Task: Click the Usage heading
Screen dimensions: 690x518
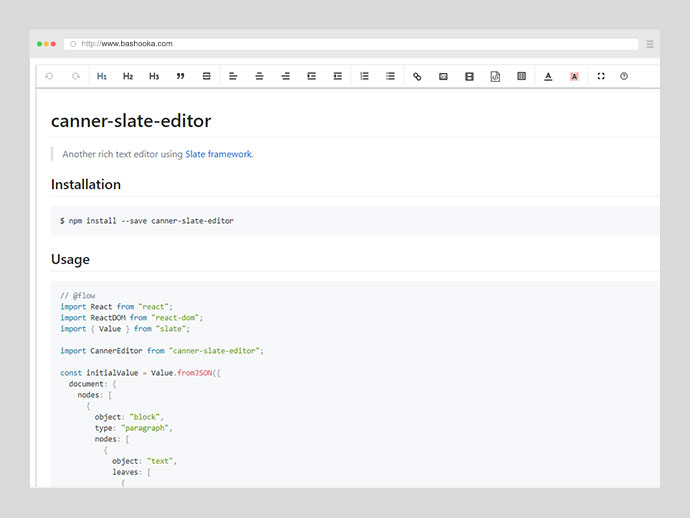Action: coord(70,259)
